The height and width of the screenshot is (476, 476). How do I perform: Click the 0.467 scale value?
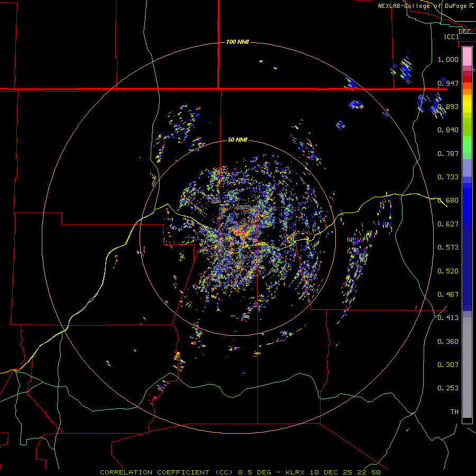pyautogui.click(x=448, y=295)
